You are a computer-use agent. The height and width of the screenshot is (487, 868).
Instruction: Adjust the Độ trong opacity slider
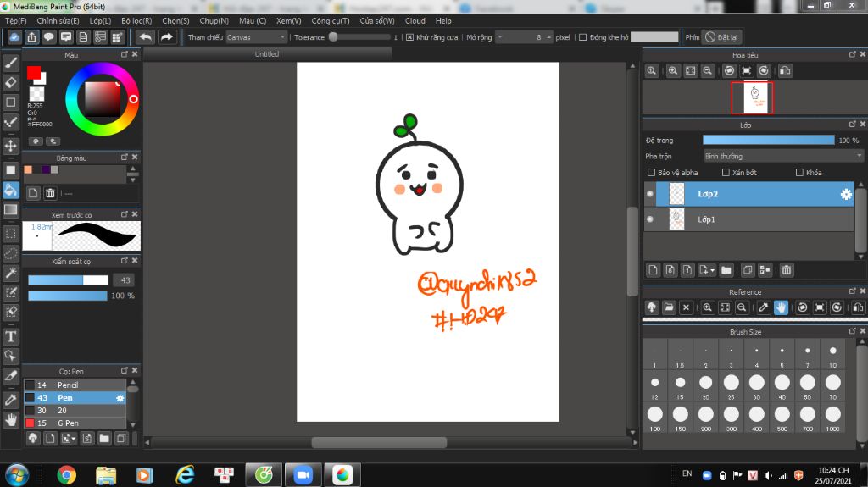point(768,141)
